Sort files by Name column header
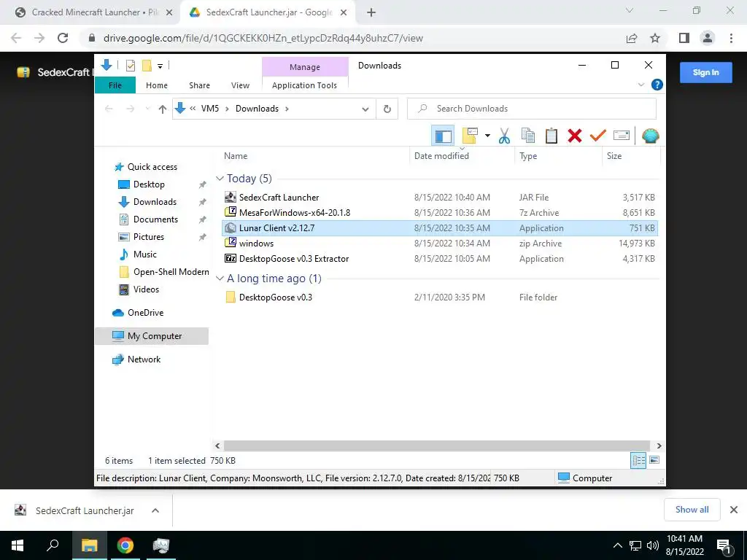 point(236,156)
